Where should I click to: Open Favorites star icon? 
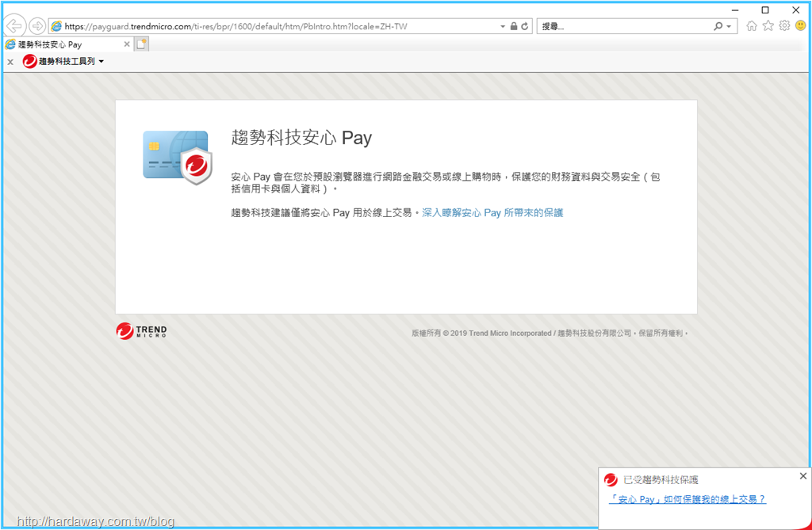coord(768,25)
